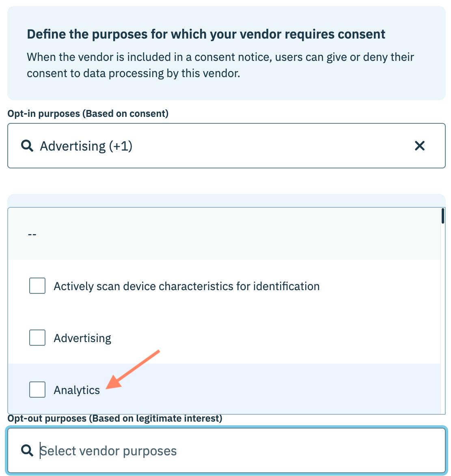Grab the dropdown list scrollbar thumb
This screenshot has width=451, height=476.
pos(442,216)
